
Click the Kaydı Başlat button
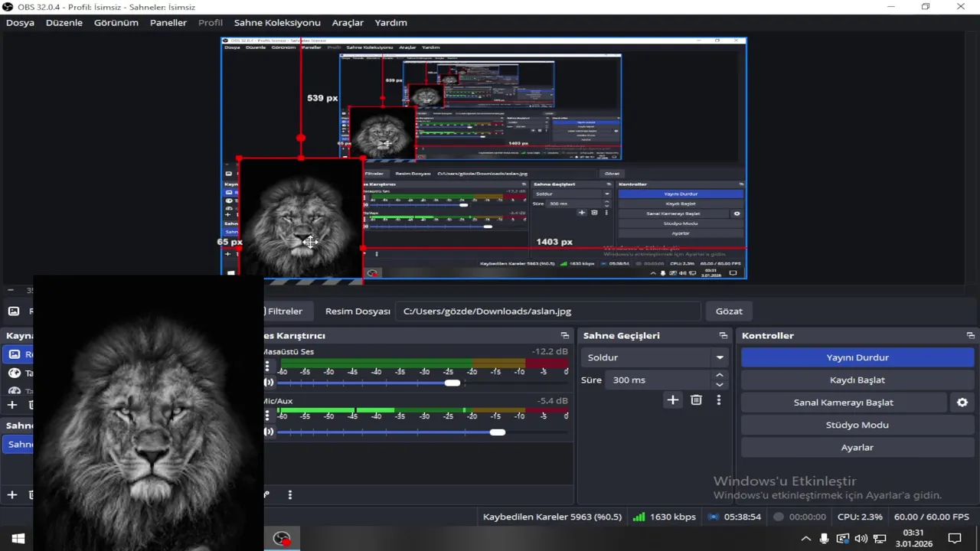[857, 380]
